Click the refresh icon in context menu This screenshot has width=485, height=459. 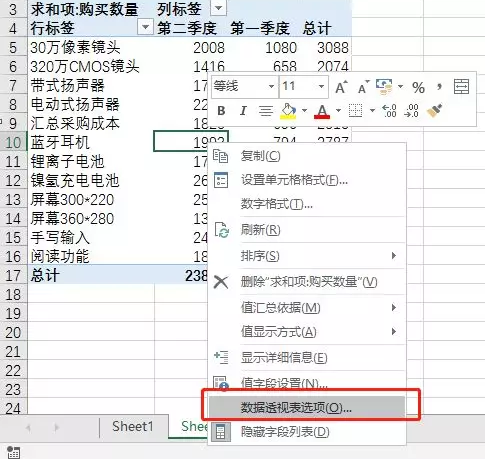221,230
